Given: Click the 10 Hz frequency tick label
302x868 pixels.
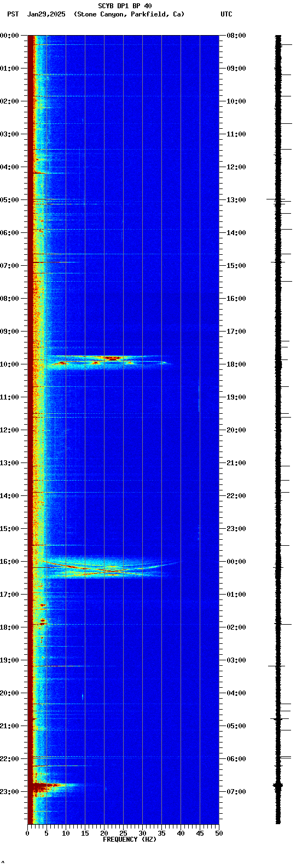Looking at the screenshot, I should click(x=66, y=833).
